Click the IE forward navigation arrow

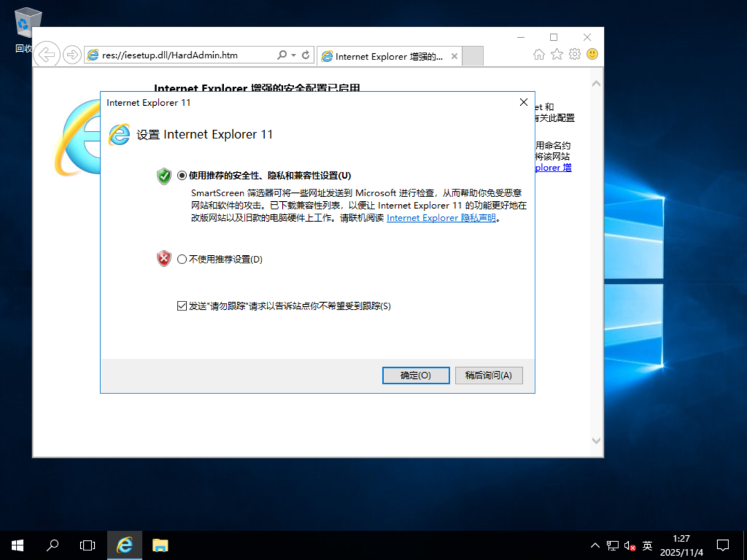point(72,55)
